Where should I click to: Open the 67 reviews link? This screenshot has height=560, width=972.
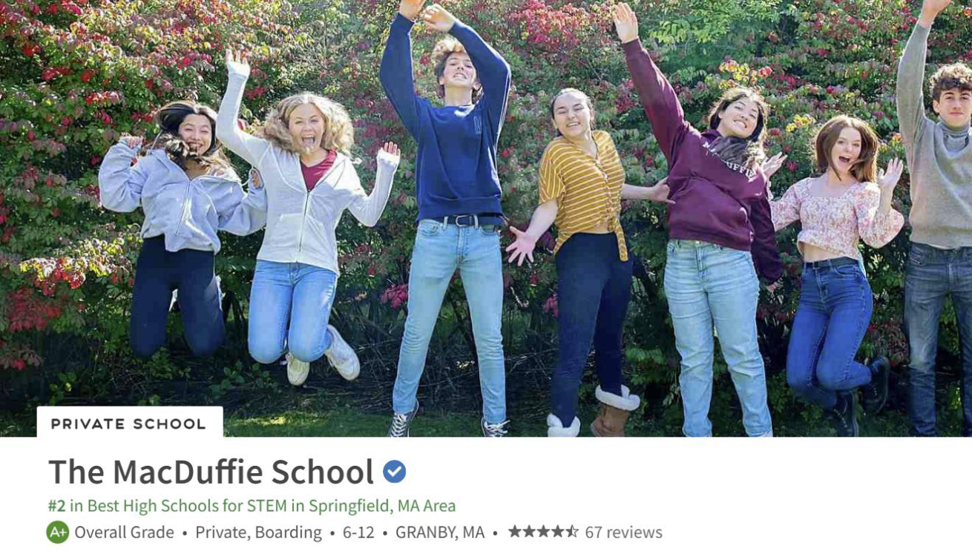click(x=623, y=533)
